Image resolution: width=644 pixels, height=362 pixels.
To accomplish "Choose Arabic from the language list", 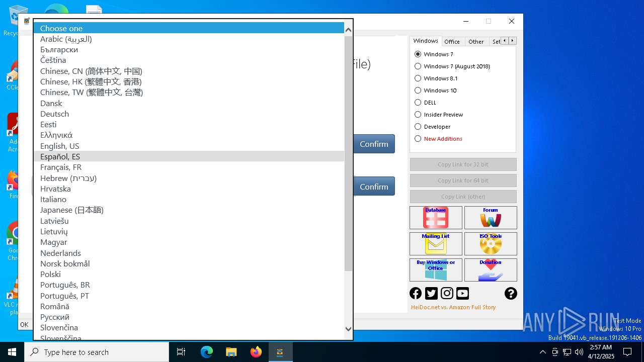I will tap(189, 39).
